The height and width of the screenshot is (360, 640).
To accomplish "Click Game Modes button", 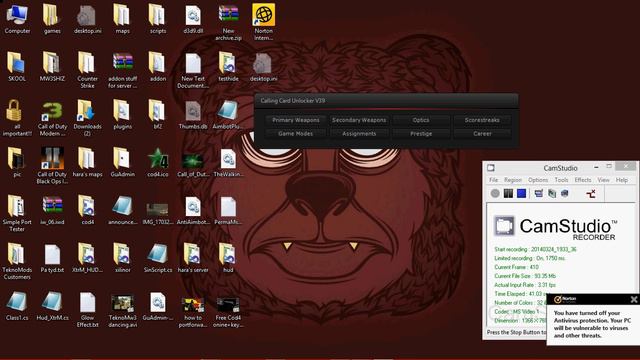I will tap(296, 134).
